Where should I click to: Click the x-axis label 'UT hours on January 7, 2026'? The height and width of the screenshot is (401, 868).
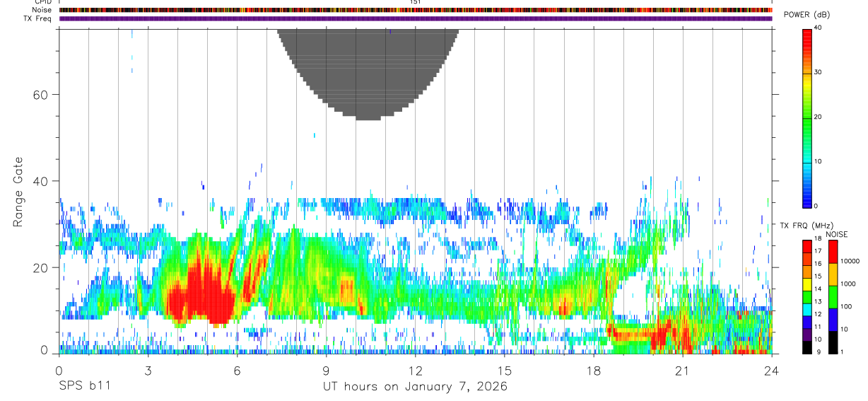pyautogui.click(x=415, y=387)
